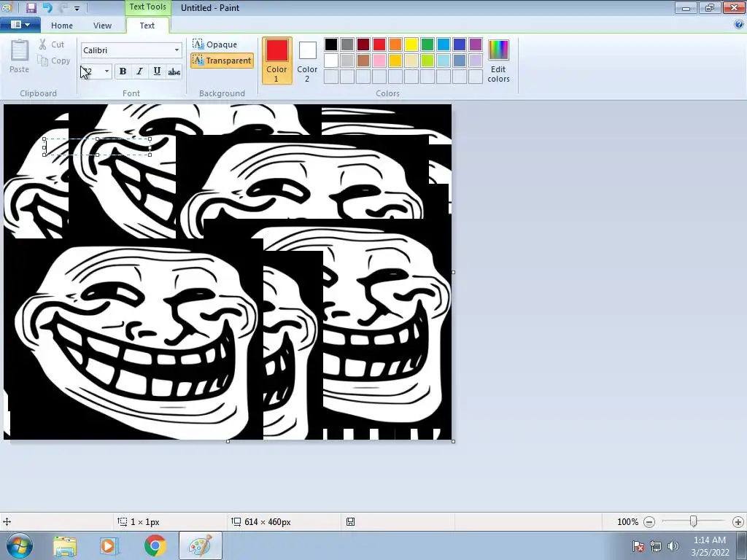Pick the gold color swatch
Screen dimensions: 747x560
point(395,61)
